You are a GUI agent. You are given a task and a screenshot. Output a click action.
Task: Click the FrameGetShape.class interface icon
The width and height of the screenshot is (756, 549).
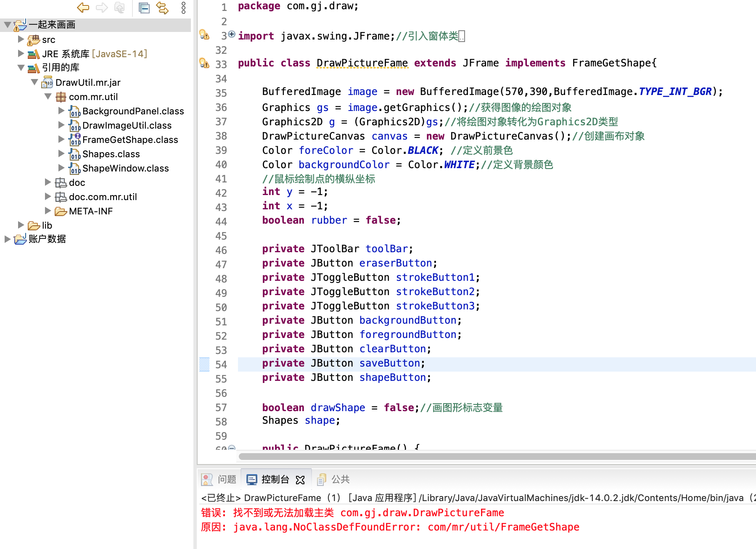[74, 140]
